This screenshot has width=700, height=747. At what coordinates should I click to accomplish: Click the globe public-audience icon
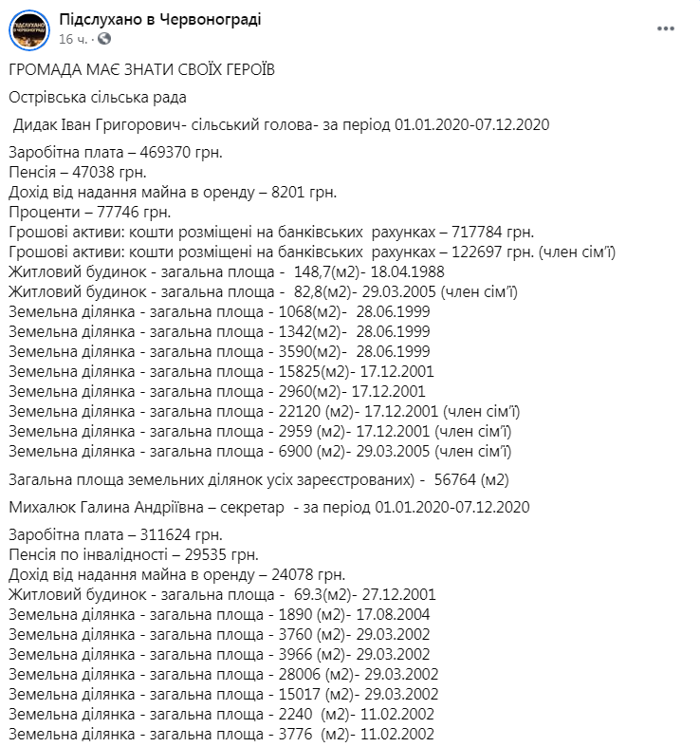click(104, 39)
